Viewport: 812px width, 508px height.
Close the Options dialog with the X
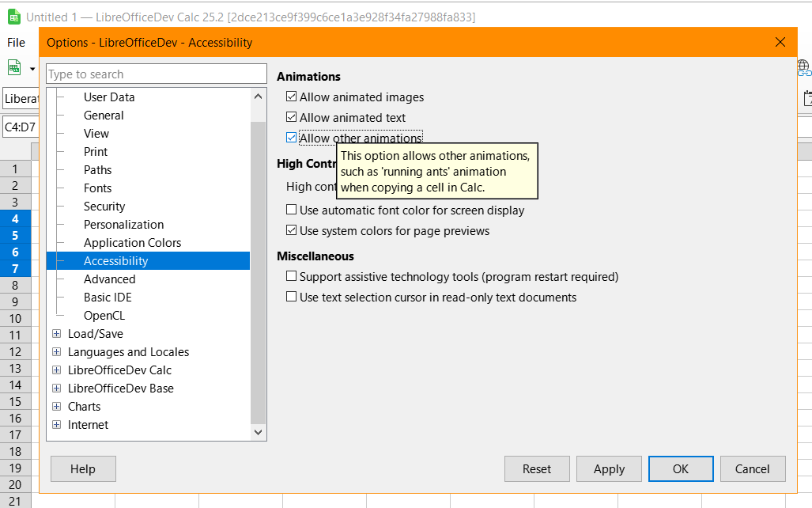(x=780, y=42)
